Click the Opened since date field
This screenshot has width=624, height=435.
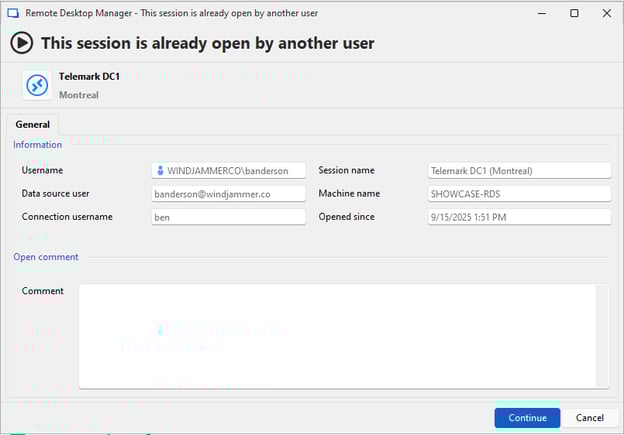click(x=518, y=217)
